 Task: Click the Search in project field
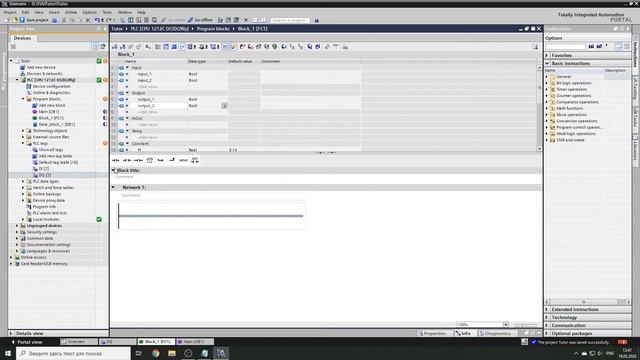(x=290, y=20)
